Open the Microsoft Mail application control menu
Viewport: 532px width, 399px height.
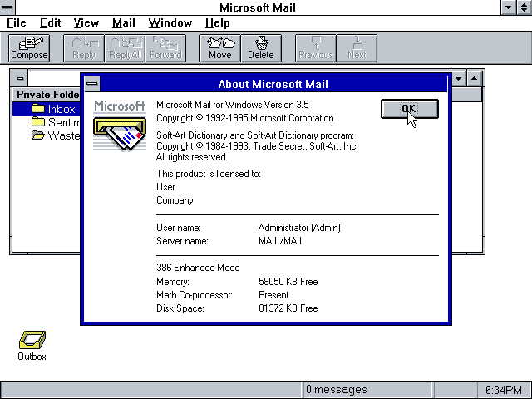pyautogui.click(x=7, y=7)
